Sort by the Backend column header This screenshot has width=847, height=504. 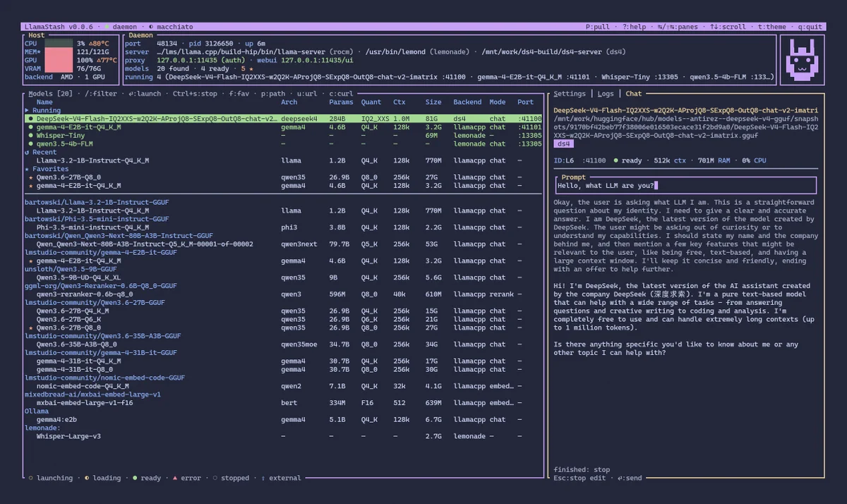click(x=468, y=102)
